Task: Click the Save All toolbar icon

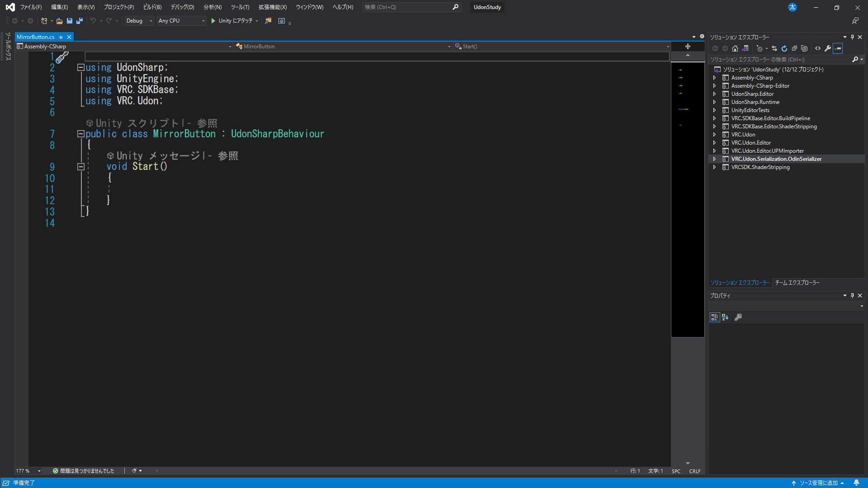Action: (80, 21)
